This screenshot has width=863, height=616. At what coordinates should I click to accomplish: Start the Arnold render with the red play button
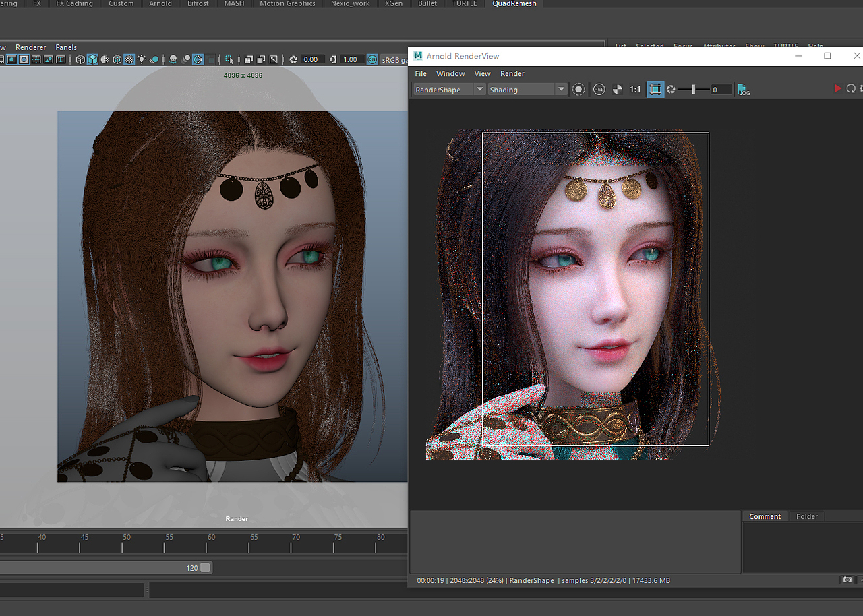tap(837, 89)
